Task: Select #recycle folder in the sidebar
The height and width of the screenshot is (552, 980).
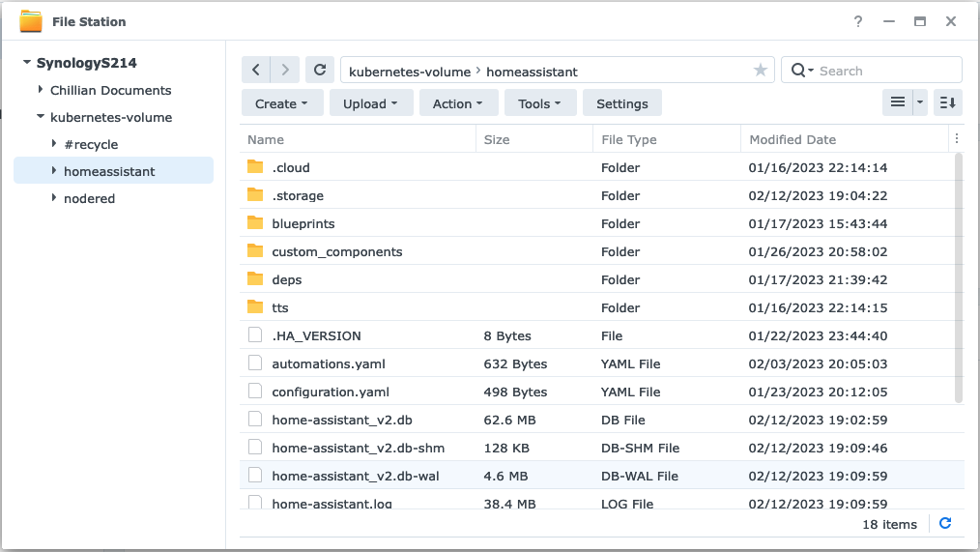Action: point(91,144)
